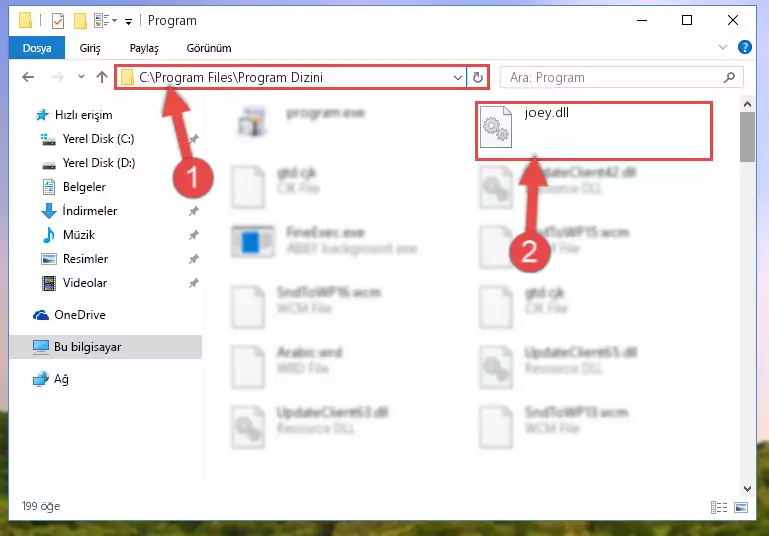Click the pin icon beside İndirmeler

194,211
